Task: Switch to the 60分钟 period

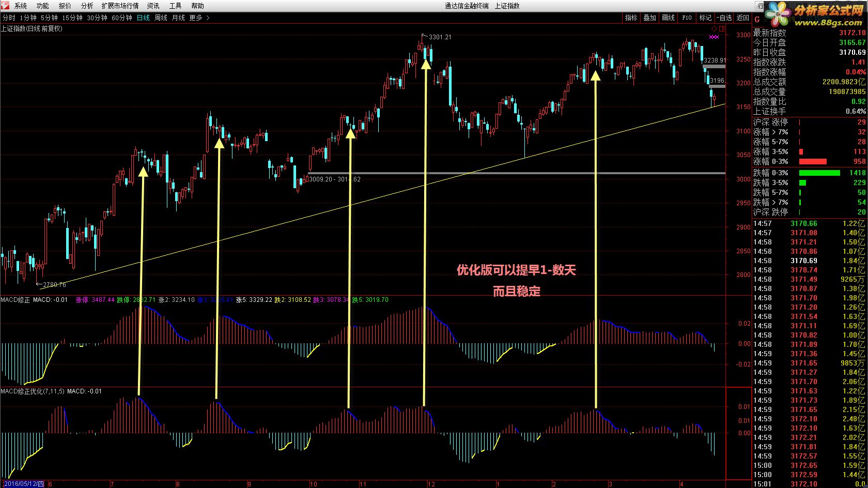Action: 122,18
